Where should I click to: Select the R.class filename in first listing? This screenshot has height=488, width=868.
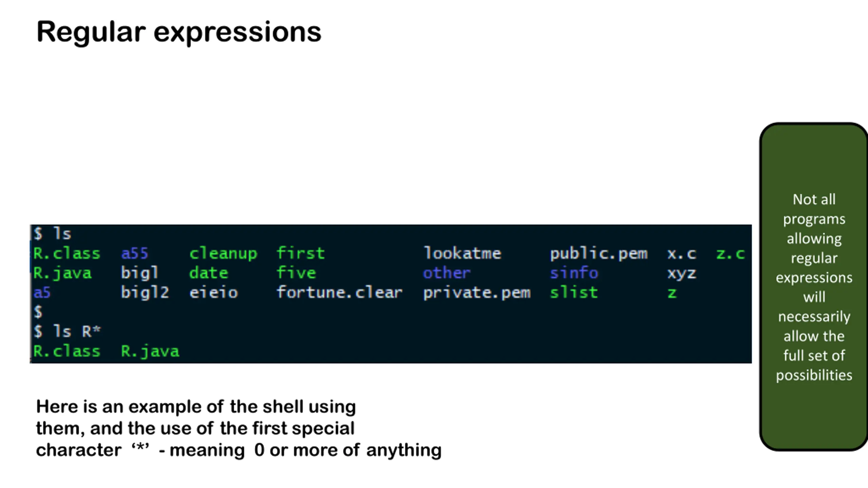click(67, 253)
